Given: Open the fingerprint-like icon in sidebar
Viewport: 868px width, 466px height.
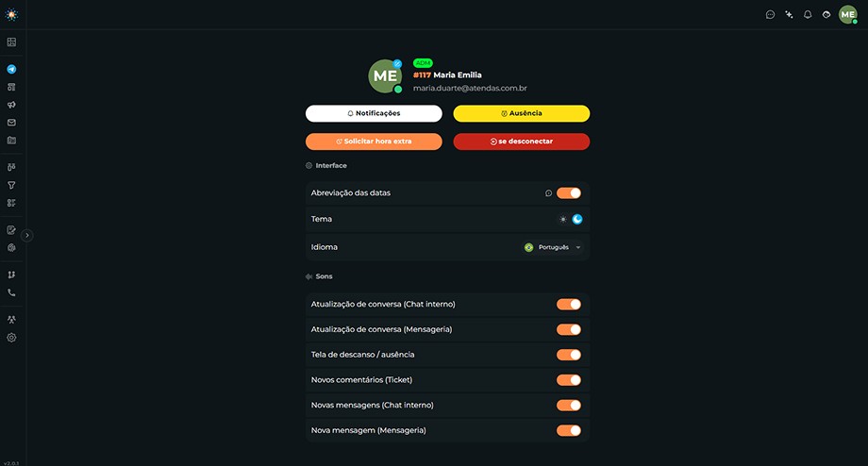Looking at the screenshot, I should [11, 248].
